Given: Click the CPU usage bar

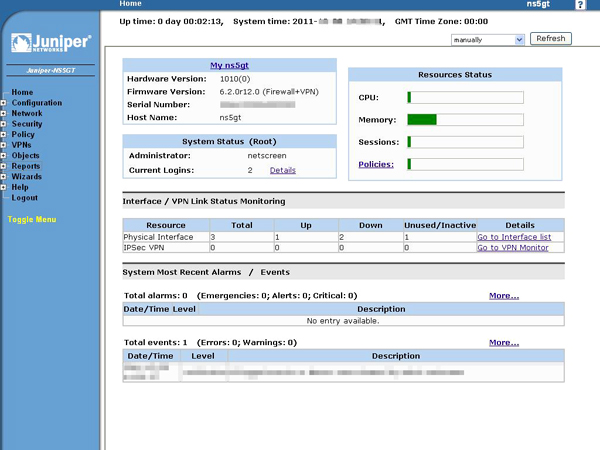Looking at the screenshot, I should pyautogui.click(x=465, y=98).
